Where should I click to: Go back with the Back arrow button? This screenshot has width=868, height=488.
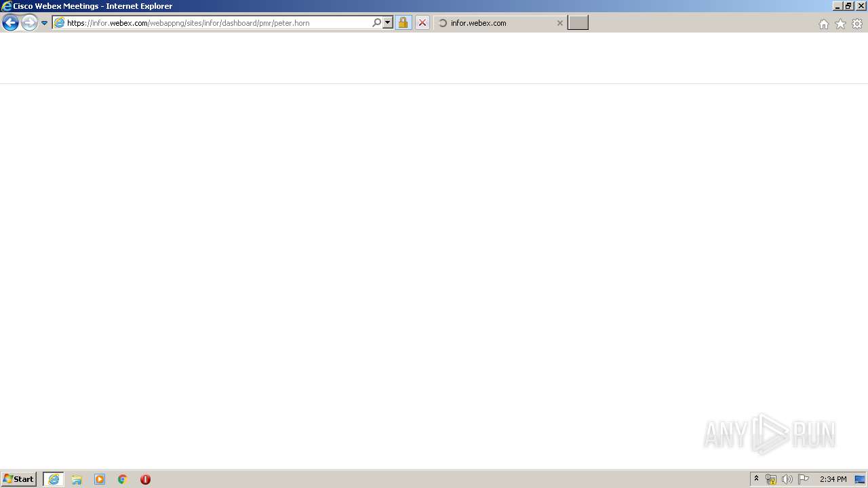[x=10, y=23]
